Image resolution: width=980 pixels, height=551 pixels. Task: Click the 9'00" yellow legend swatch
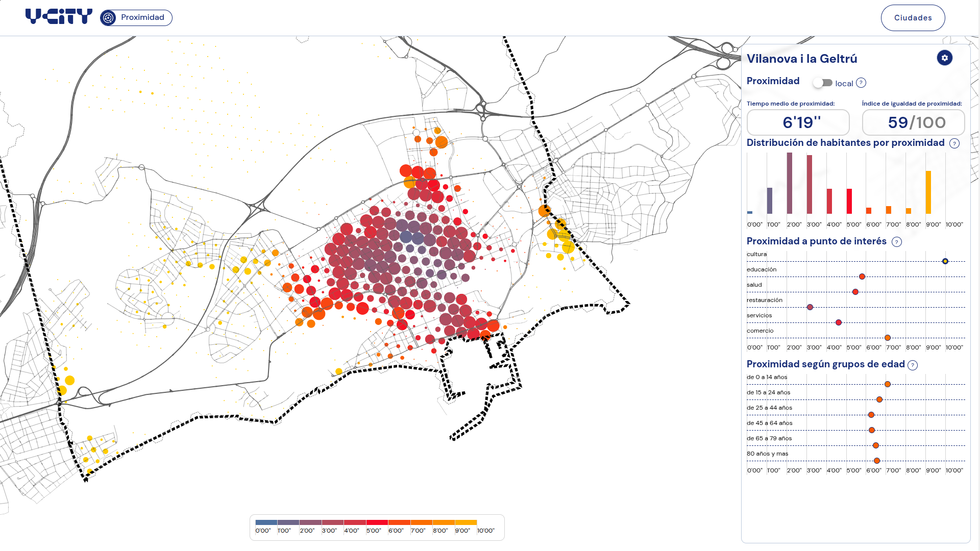click(466, 522)
